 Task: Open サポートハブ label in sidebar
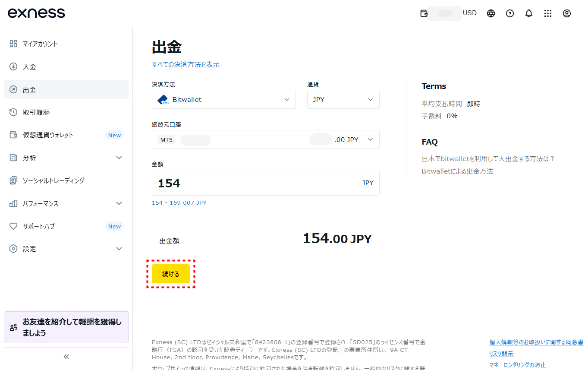pos(39,226)
